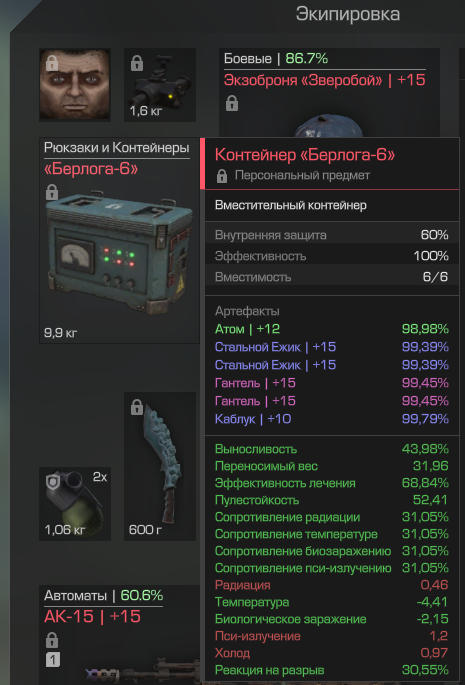Image resolution: width=465 pixels, height=685 pixels.
Task: Open the Экипировка header tab
Action: (348, 14)
